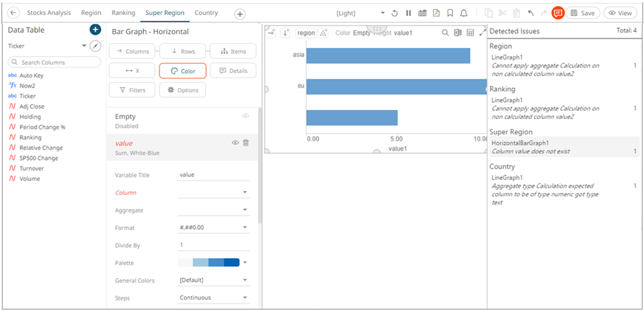Viewport: 644px width, 311px height.
Task: Click the Detected Issues chat icon
Action: click(x=557, y=13)
